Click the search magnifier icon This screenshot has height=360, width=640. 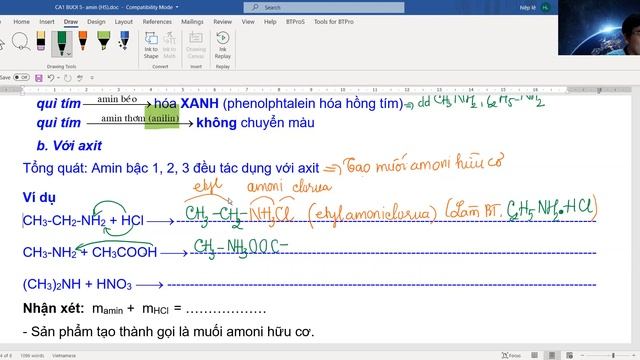click(256, 7)
